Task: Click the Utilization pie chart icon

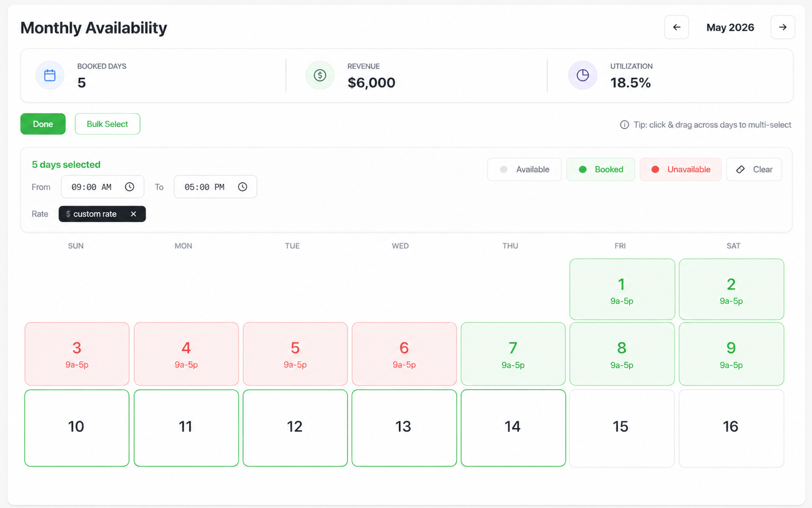Action: 583,75
